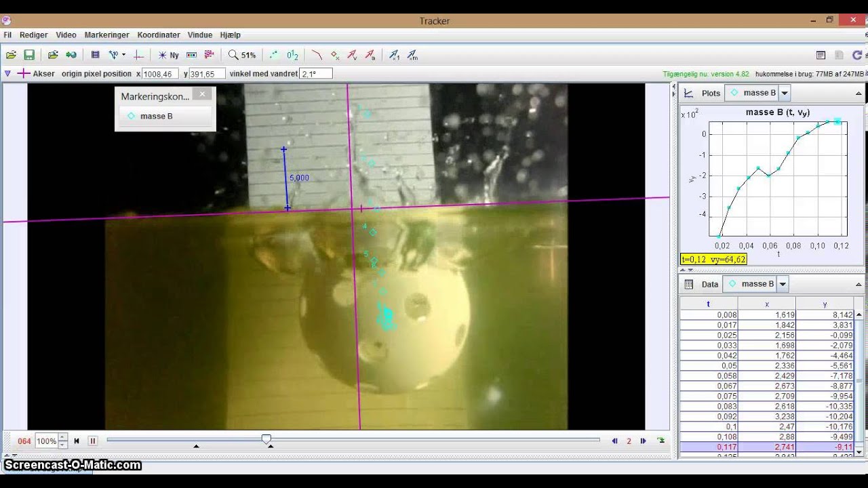Screen dimensions: 868x488
Task: Toggle acceleration vectors icon
Action: (370, 55)
